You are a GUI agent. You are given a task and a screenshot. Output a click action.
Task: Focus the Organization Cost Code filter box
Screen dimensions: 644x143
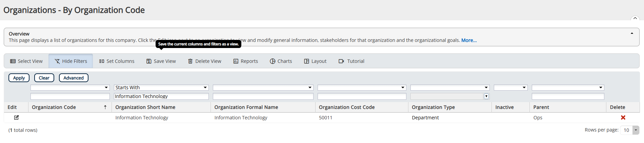coord(362,96)
